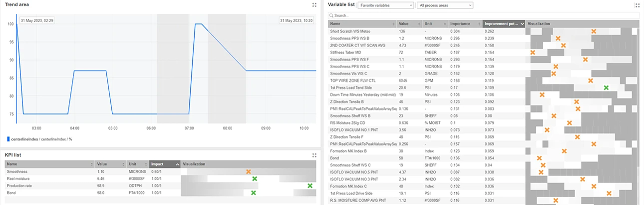
Task: Click the orange X marker in ISOFLO VACUUM NO.3 PNT row
Action: pos(583,179)
